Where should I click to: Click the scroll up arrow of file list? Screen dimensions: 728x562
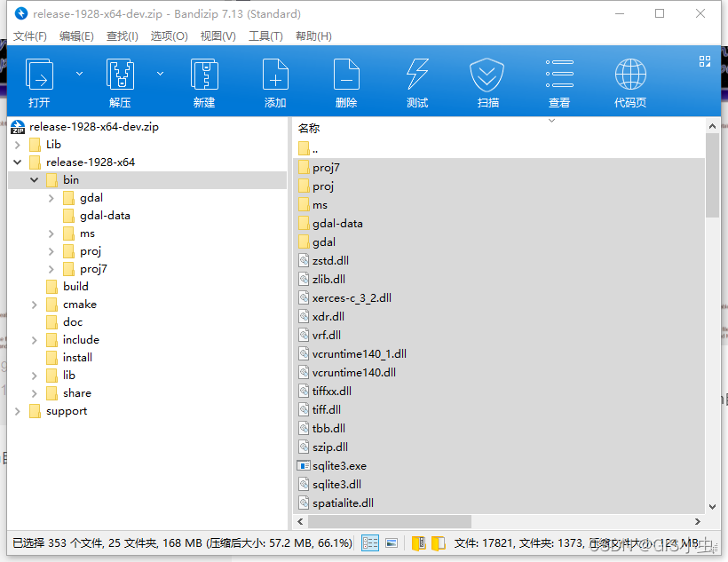tap(712, 126)
